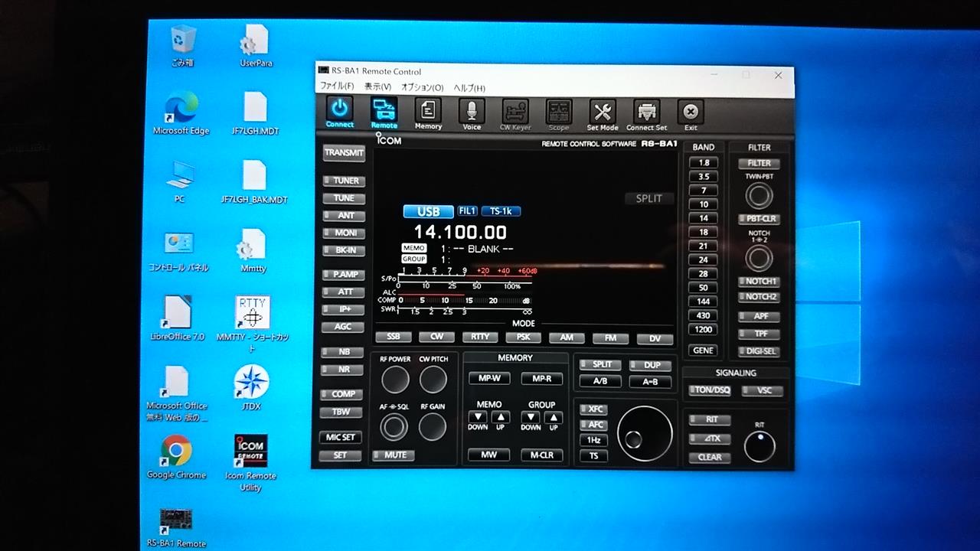This screenshot has width=980, height=551.
Task: Launch RS-BA1 Remote desktop shortcut
Action: pyautogui.click(x=176, y=528)
